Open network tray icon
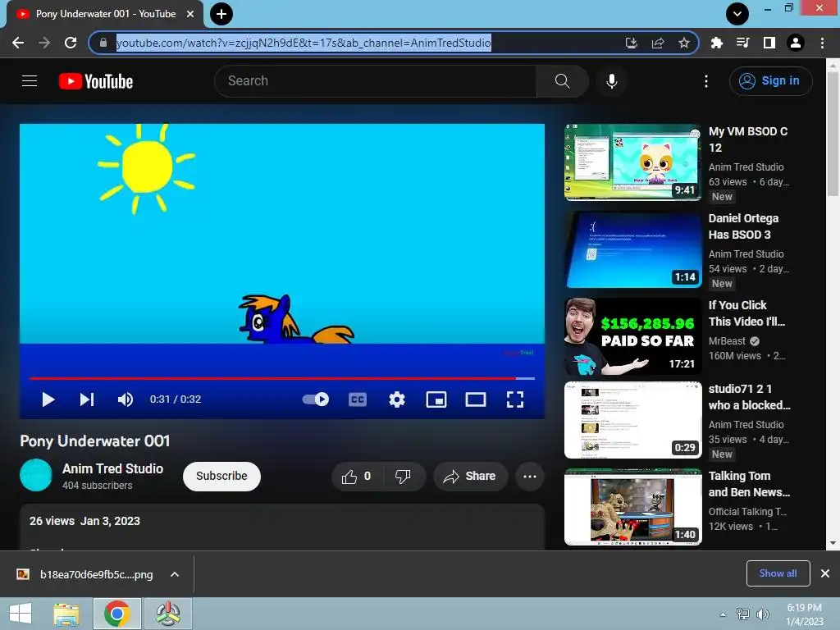This screenshot has width=840, height=630. [x=743, y=614]
